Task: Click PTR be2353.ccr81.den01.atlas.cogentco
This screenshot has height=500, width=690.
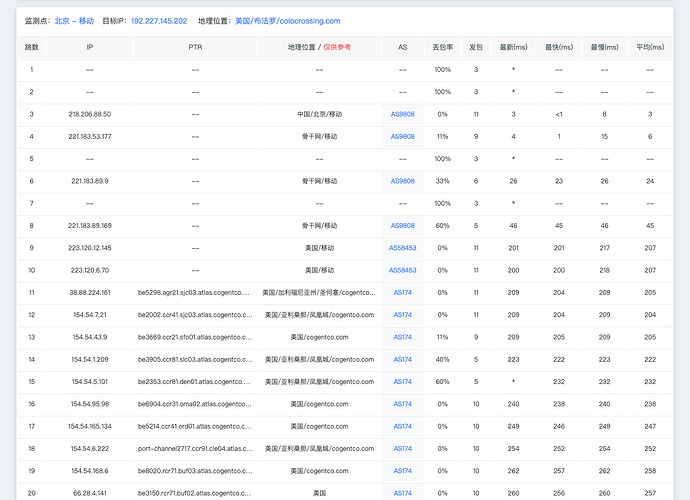Action: 194,382
